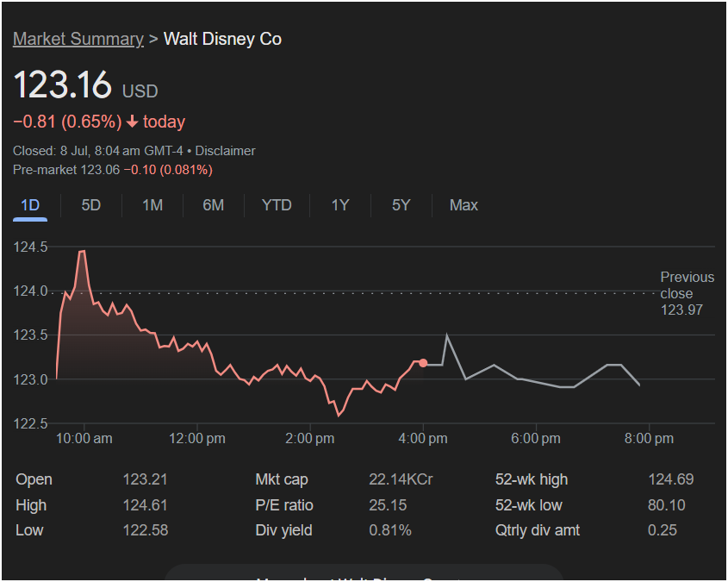This screenshot has height=582, width=728.
Task: Click the Qtrly div amt value 0.25
Action: pos(662,530)
